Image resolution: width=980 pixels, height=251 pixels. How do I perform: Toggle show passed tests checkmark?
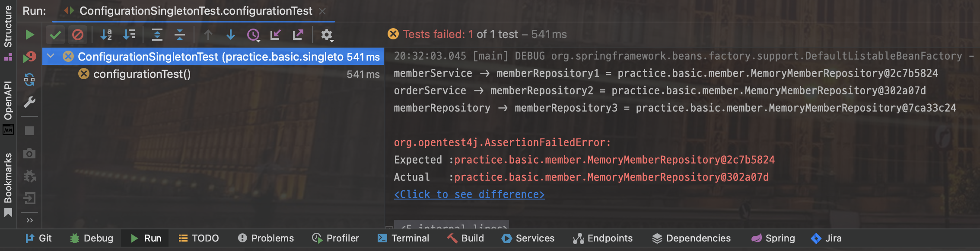click(x=55, y=35)
